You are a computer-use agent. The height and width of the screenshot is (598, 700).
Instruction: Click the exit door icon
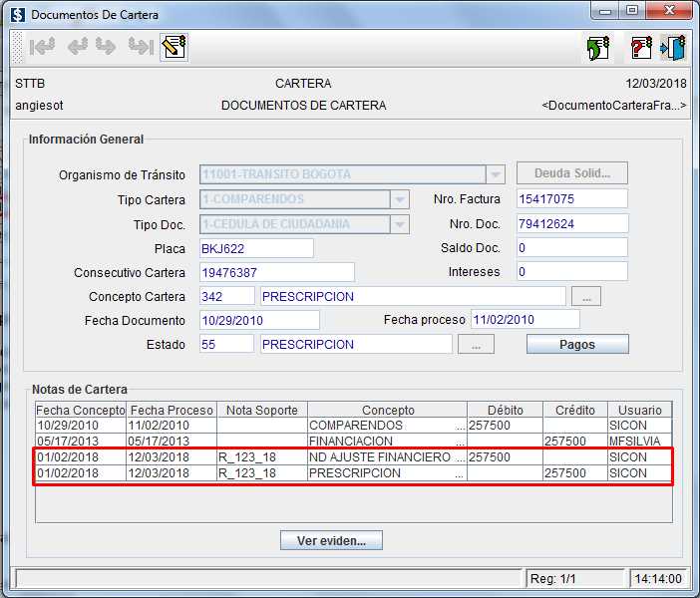click(673, 48)
